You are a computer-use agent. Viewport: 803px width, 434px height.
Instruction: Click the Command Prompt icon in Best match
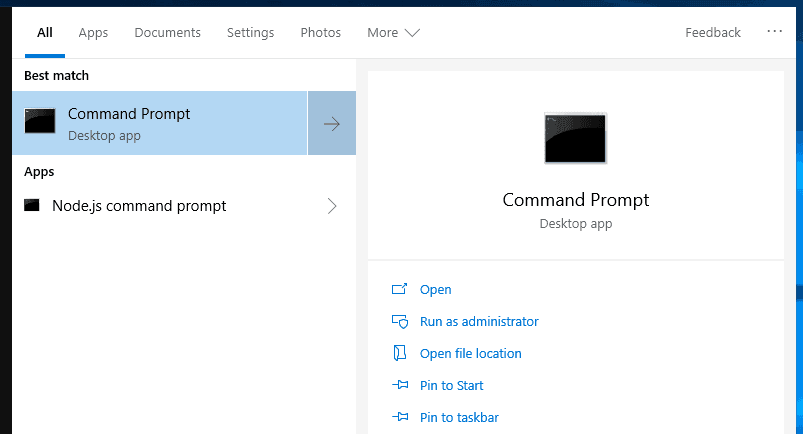click(40, 123)
